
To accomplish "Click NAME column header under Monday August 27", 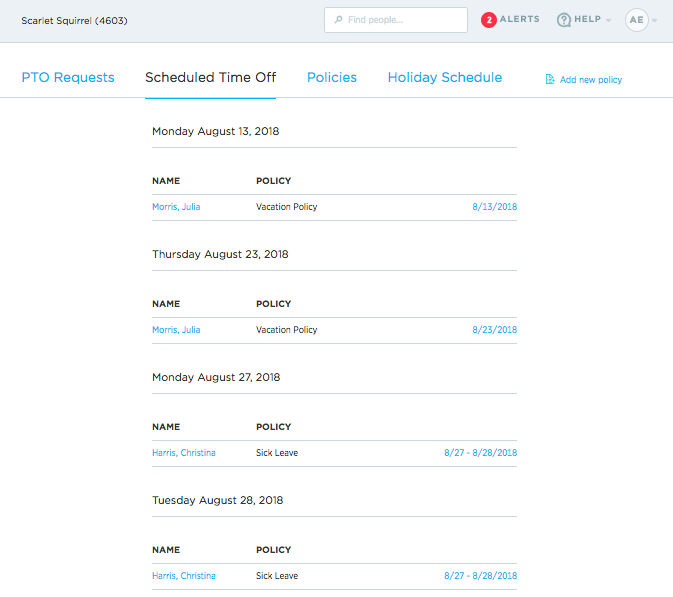I will click(x=166, y=427).
